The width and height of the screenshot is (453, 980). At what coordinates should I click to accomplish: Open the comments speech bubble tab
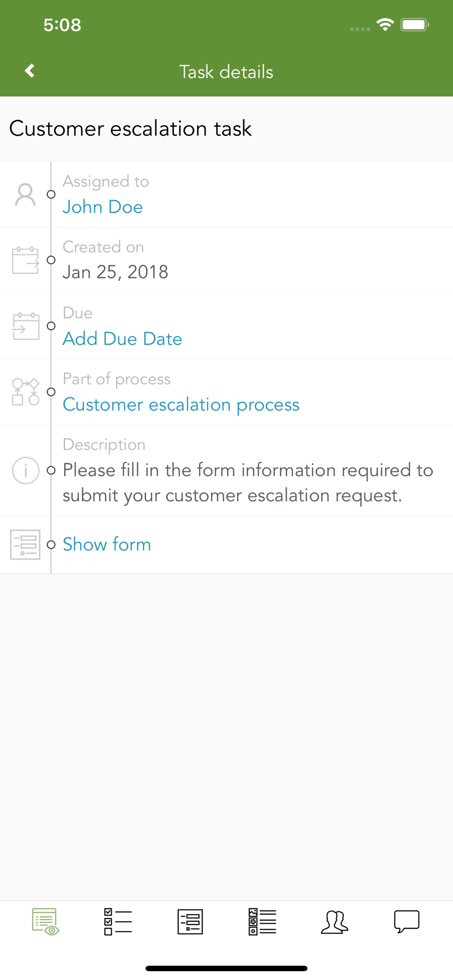pos(407,922)
